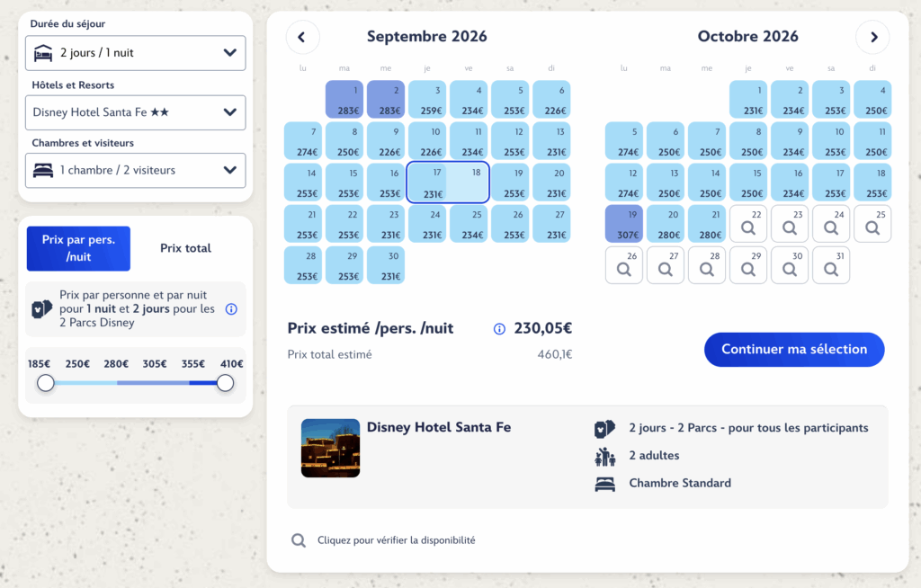Open Hôtels et Resorts dropdown
This screenshot has height=588, width=921.
(x=135, y=112)
